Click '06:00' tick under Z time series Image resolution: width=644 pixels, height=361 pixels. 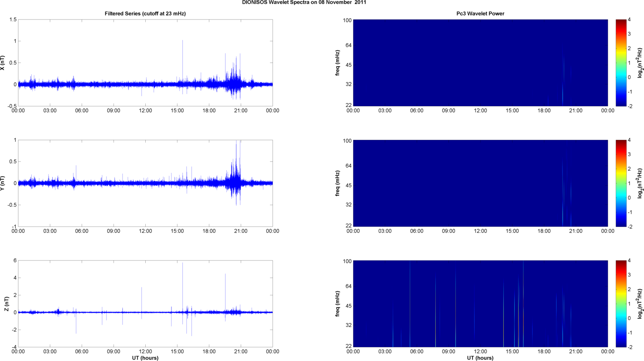[82, 352]
